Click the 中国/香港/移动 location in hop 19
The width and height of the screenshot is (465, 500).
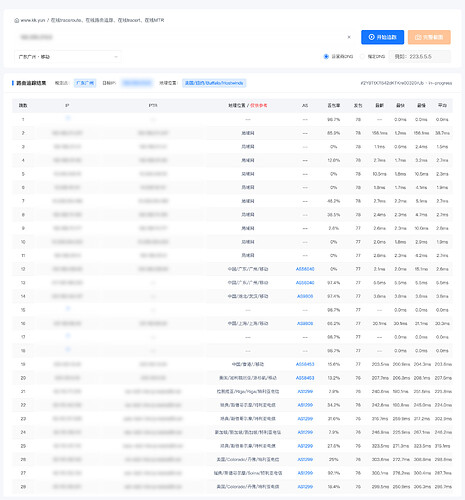pyautogui.click(x=248, y=364)
